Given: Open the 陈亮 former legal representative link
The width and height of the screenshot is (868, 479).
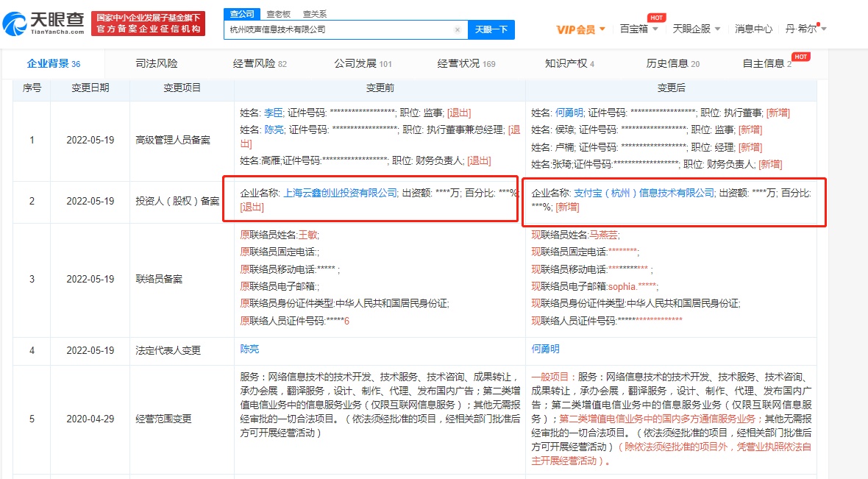Looking at the screenshot, I should (250, 349).
